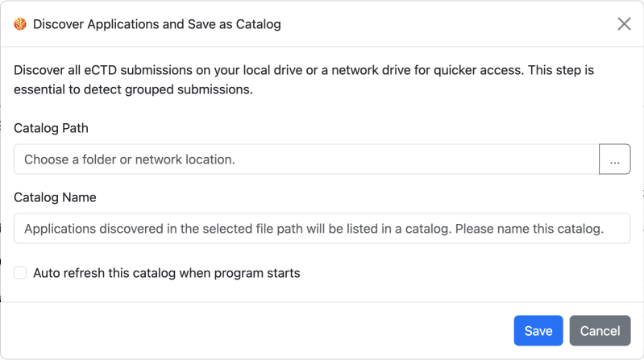Close the Discover Applications dialog

(x=624, y=24)
